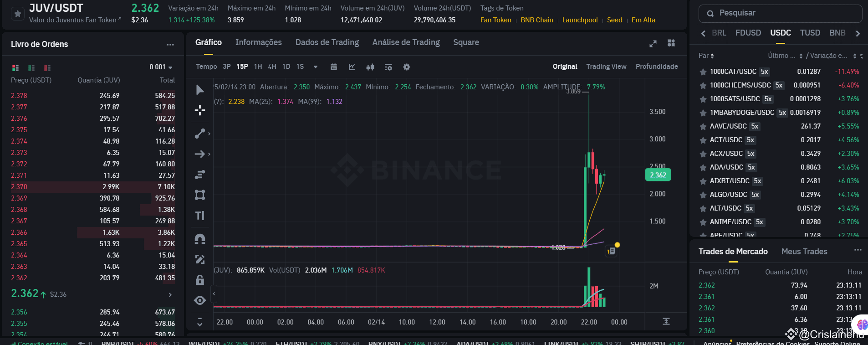Open the 0.001 price precision dropdown
Screen dimensions: 868x345
point(161,67)
